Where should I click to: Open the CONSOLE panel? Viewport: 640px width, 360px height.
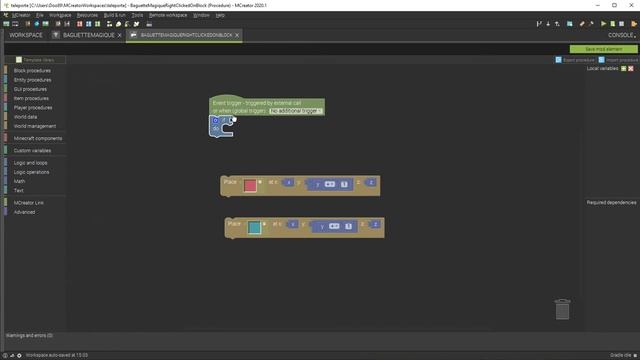pos(621,35)
